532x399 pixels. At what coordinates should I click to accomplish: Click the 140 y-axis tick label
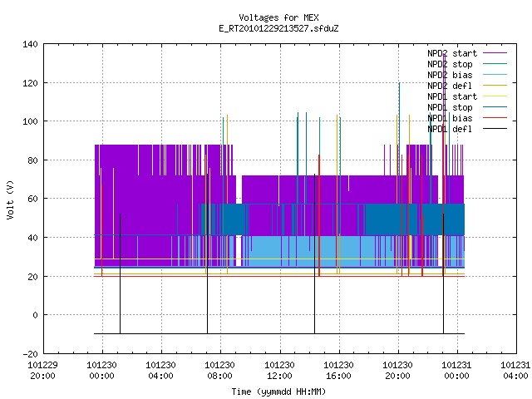[x=30, y=44]
